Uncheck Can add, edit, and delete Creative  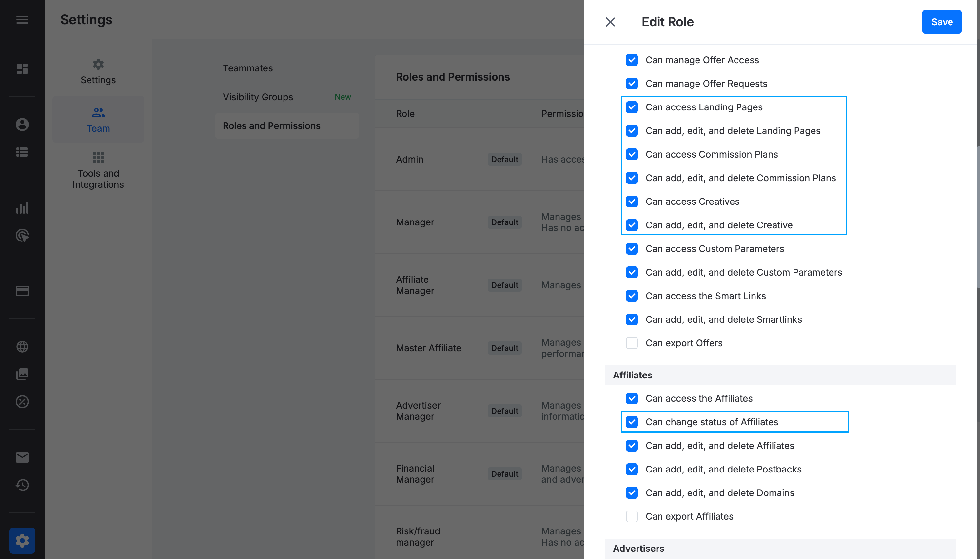point(632,225)
